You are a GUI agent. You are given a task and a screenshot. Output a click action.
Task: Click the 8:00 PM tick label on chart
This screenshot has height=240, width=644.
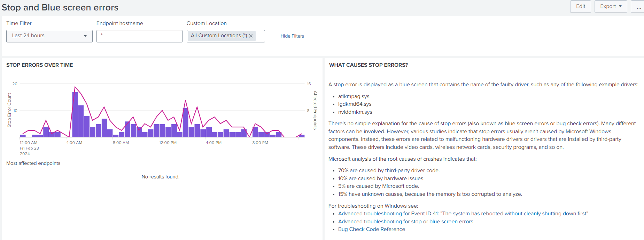tap(260, 143)
